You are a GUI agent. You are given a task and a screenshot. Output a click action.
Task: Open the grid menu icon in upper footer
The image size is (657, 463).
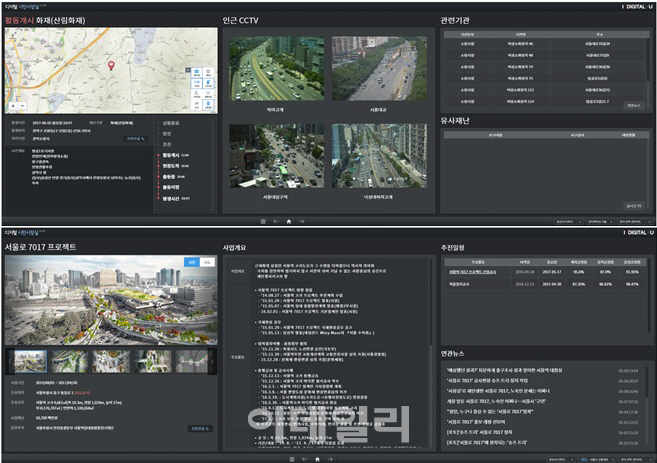coord(263,221)
